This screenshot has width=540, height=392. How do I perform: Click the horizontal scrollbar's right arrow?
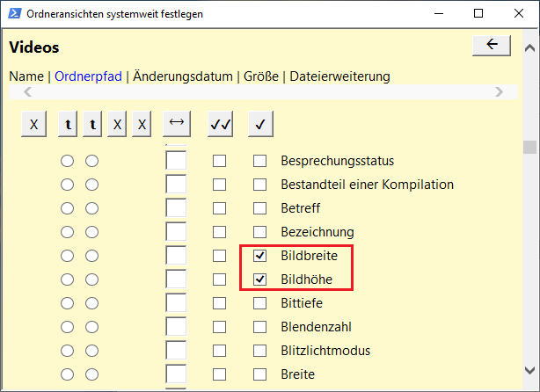pyautogui.click(x=500, y=91)
